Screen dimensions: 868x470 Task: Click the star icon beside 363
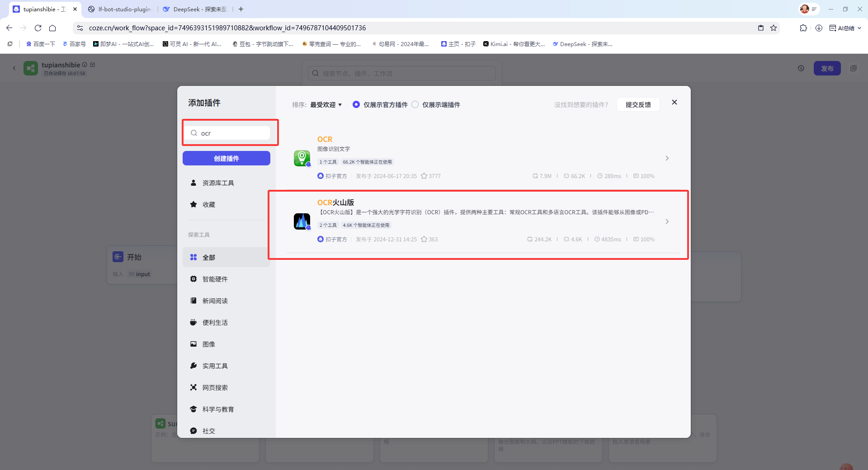click(x=424, y=239)
